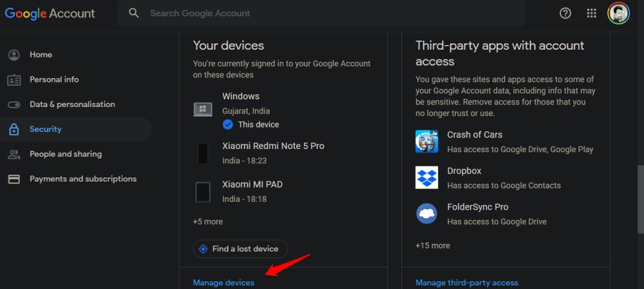This screenshot has width=644, height=289.
Task: Click the target icon on Find a lost device
Action: pos(203,249)
